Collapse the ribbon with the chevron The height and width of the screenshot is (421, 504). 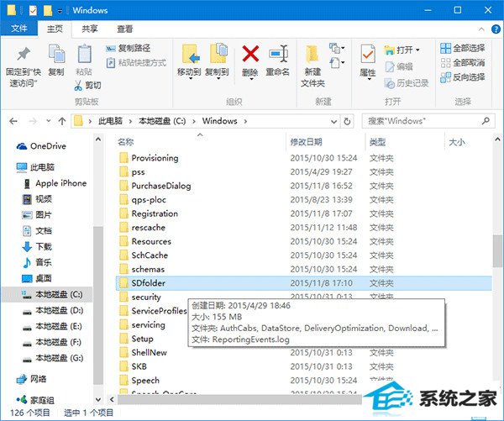point(481,29)
